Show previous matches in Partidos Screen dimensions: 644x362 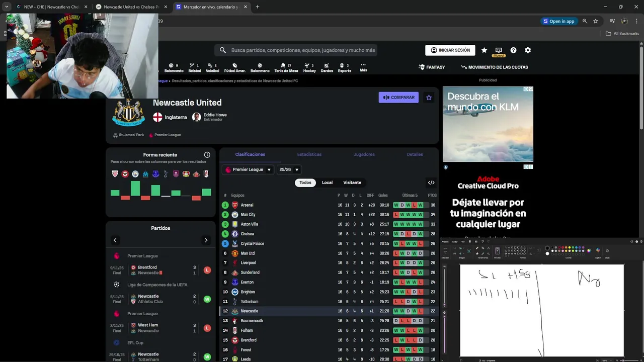coord(115,240)
